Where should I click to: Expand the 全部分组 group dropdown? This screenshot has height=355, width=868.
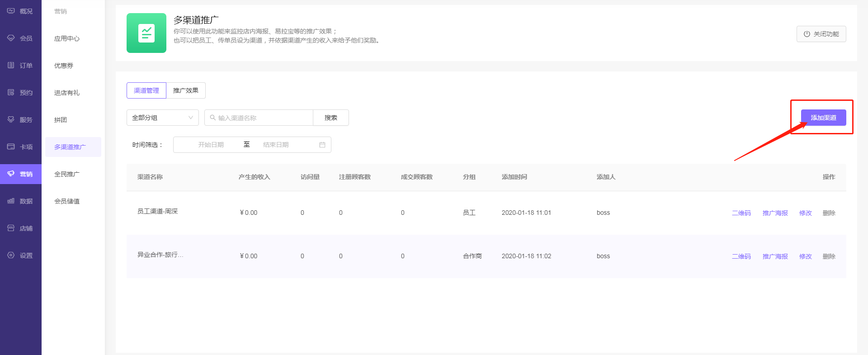[x=163, y=118]
